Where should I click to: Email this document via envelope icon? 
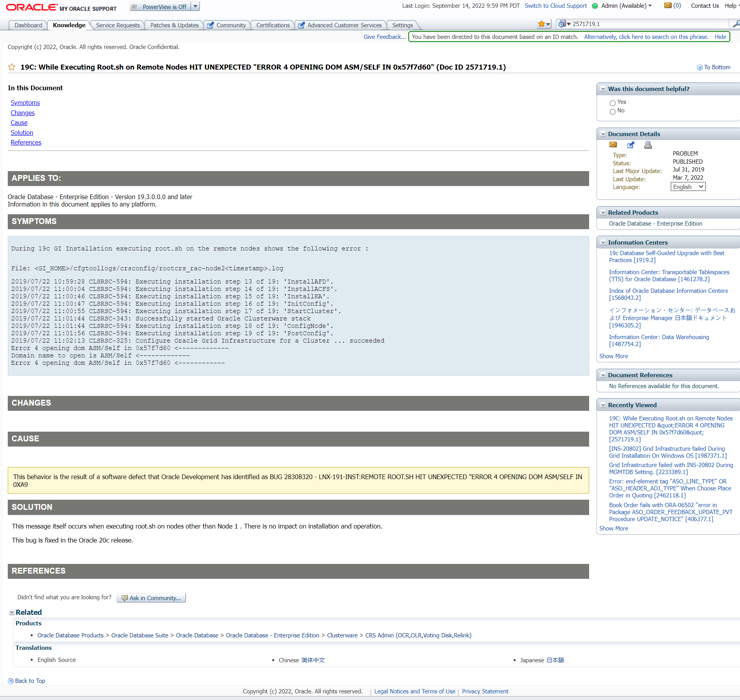coord(613,145)
